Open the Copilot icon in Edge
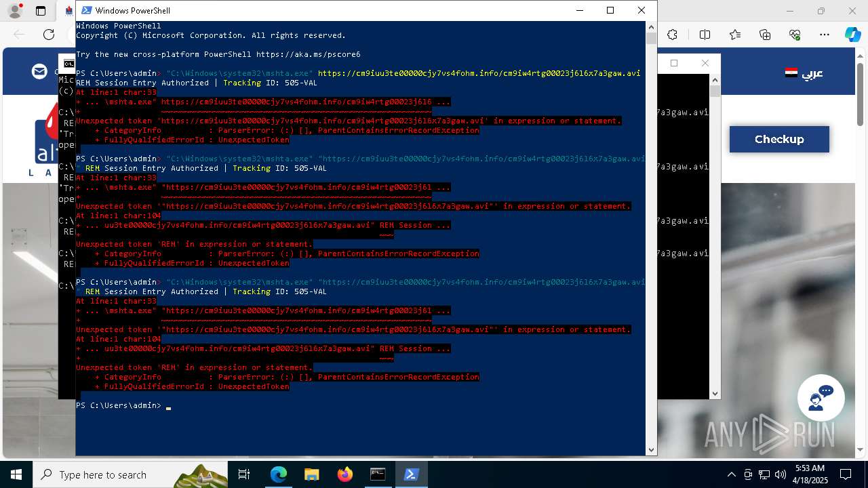The height and width of the screenshot is (488, 868). click(x=852, y=35)
